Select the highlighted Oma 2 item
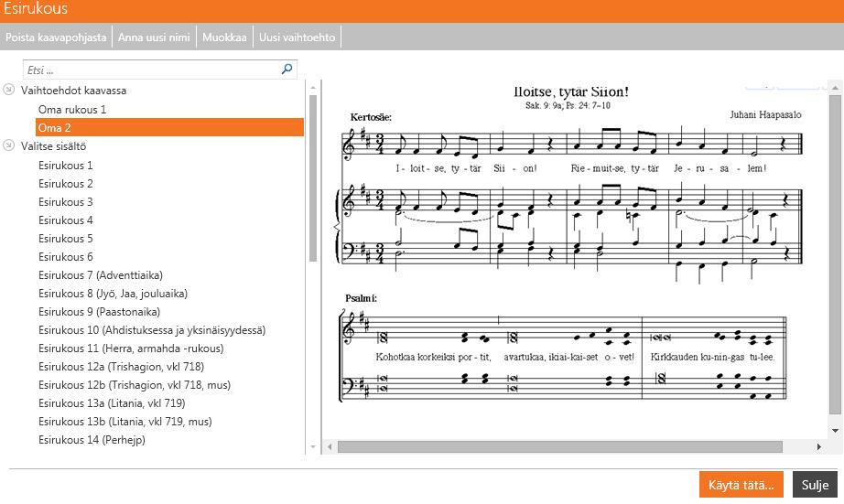844x504 pixels. [x=169, y=127]
